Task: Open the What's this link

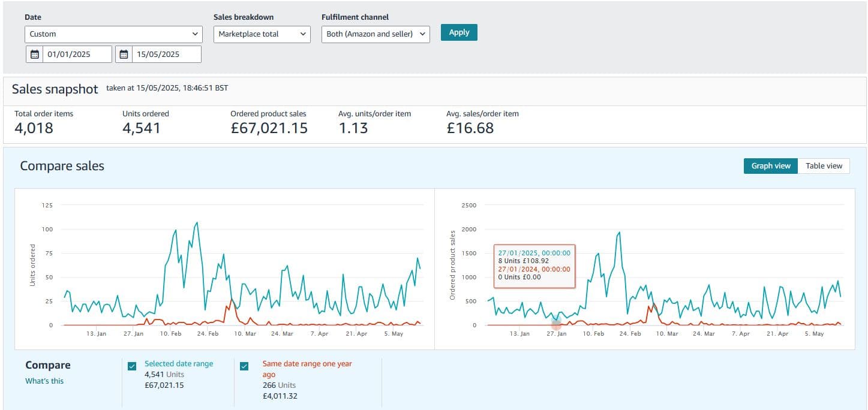Action: coord(44,381)
